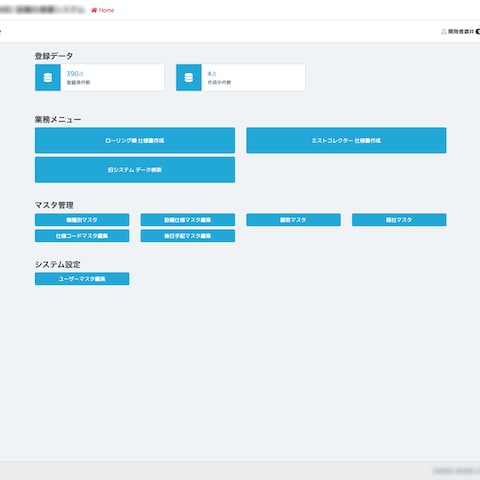480x480 pixels.
Task: Click the user profile icon at top right
Action: click(444, 32)
